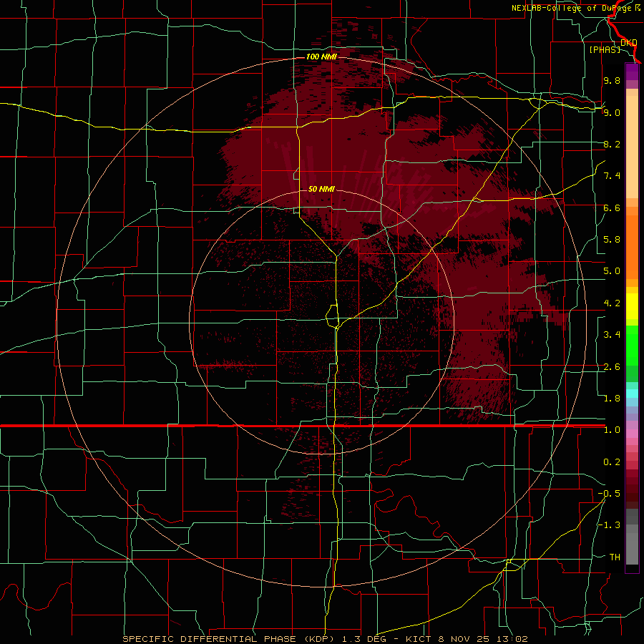Click the 6.6 value on the scale

point(612,208)
